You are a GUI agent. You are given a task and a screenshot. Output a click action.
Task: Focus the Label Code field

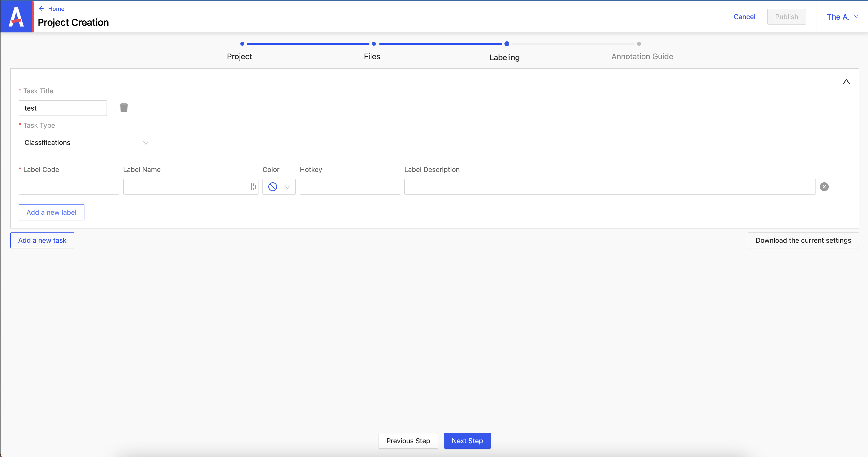pyautogui.click(x=69, y=187)
